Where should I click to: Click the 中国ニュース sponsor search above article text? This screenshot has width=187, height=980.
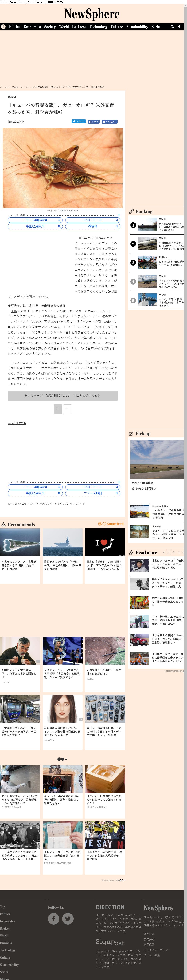(x=93, y=220)
